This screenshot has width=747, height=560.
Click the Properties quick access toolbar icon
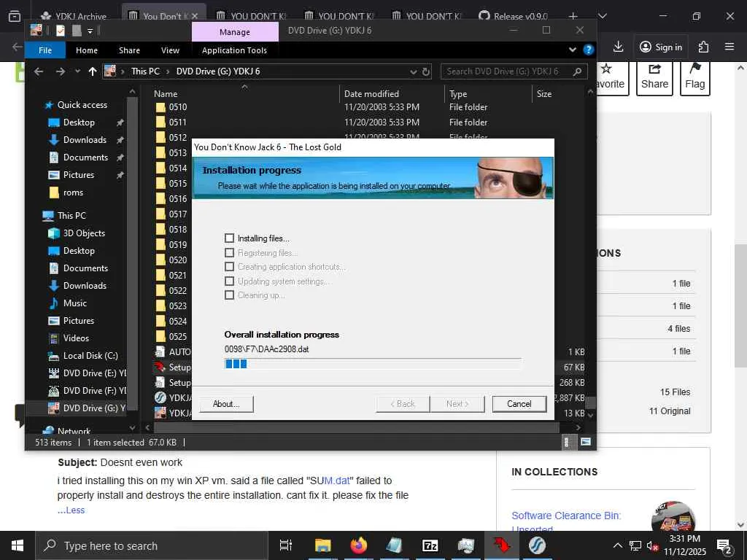(61, 31)
